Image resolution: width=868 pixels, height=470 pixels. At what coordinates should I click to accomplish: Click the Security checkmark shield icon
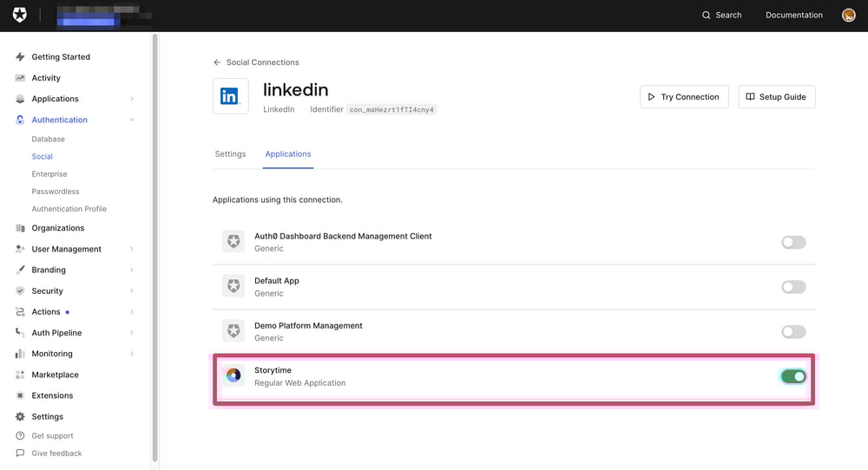(x=20, y=290)
